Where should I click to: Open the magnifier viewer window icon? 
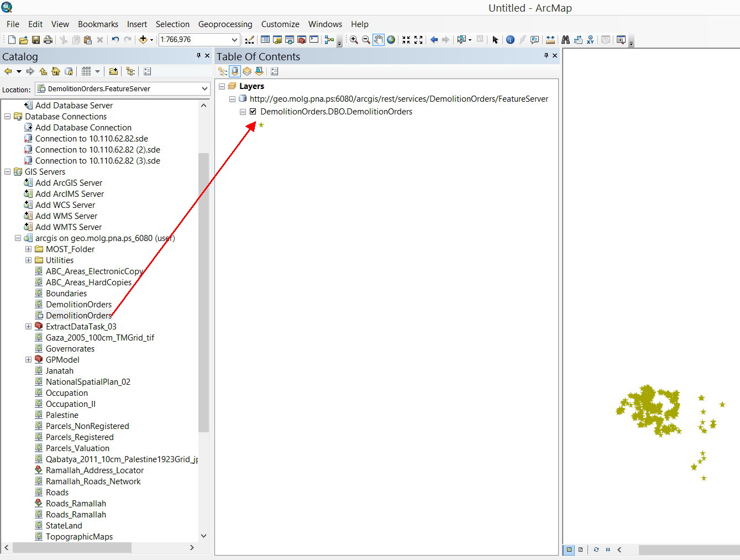click(621, 40)
